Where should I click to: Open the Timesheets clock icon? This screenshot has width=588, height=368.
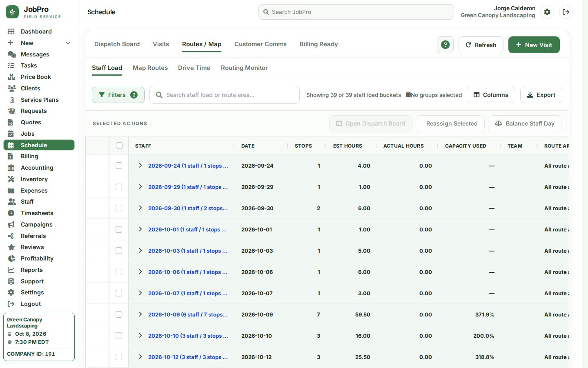(x=11, y=213)
